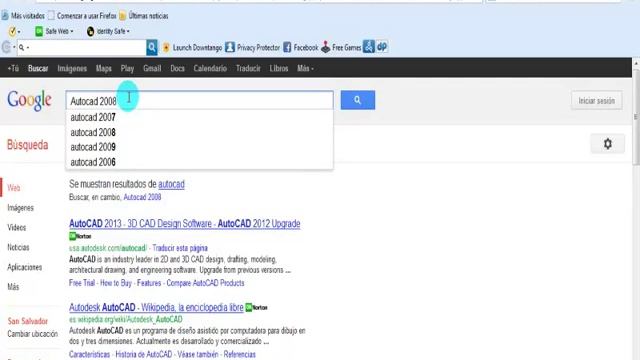Click the Google logo
This screenshot has width=640, height=360.
tap(29, 100)
